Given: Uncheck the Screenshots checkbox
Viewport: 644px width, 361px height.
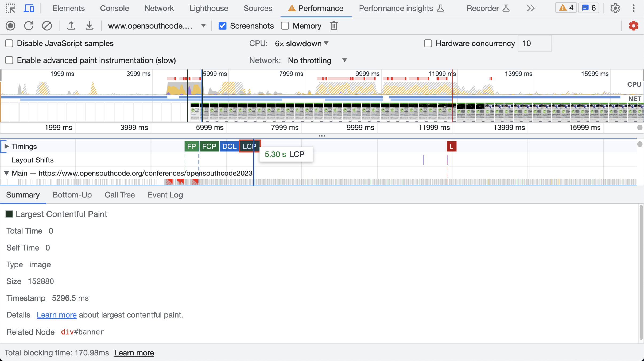Looking at the screenshot, I should click(222, 26).
